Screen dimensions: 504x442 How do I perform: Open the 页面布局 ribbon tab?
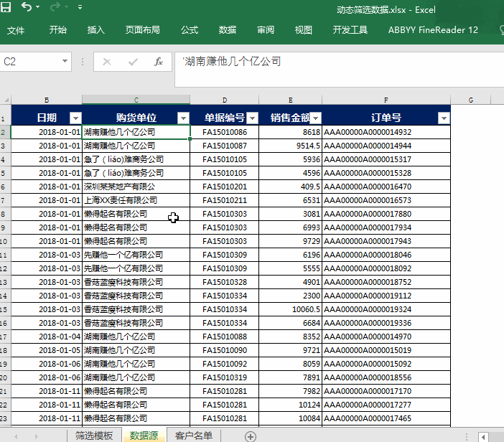tap(142, 30)
